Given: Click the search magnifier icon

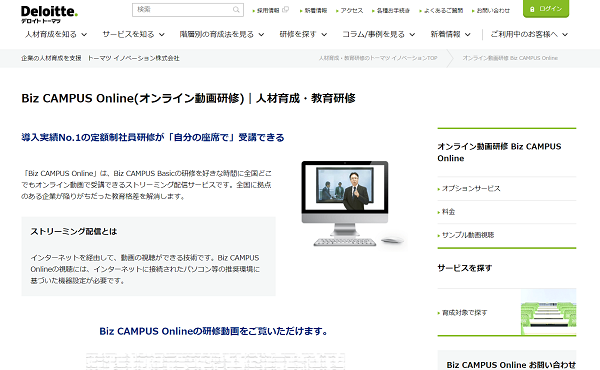Looking at the screenshot, I should click(x=236, y=10).
